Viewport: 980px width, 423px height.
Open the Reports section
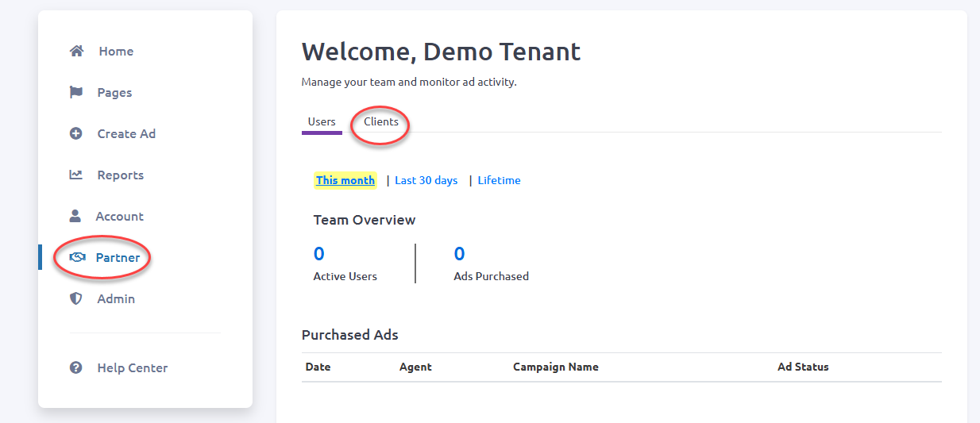click(x=120, y=175)
